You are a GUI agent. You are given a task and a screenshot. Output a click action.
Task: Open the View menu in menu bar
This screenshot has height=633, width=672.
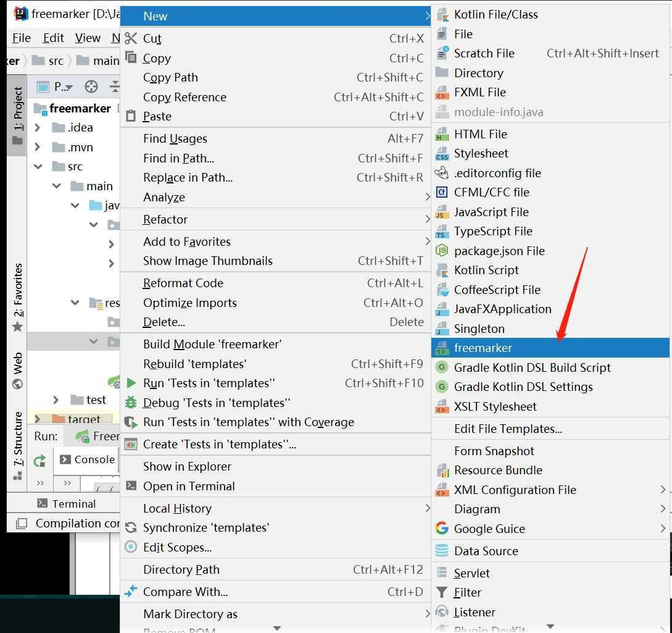88,38
